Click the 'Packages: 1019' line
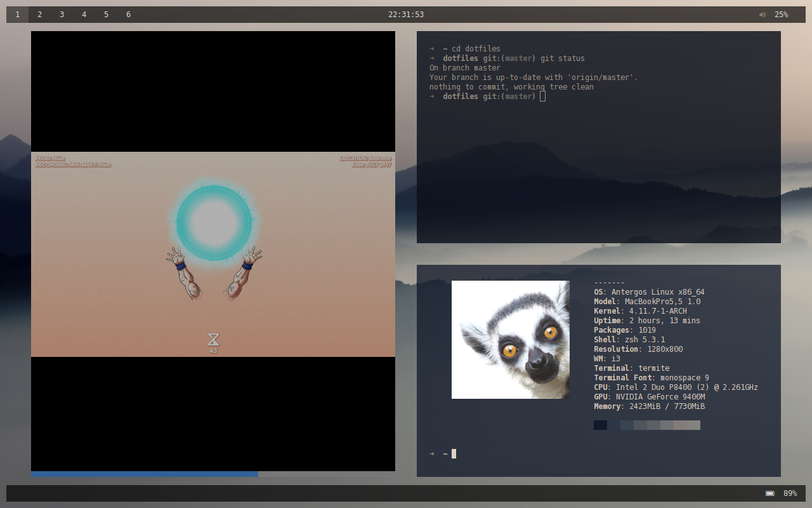Screen dimensions: 812x508 tap(625, 330)
